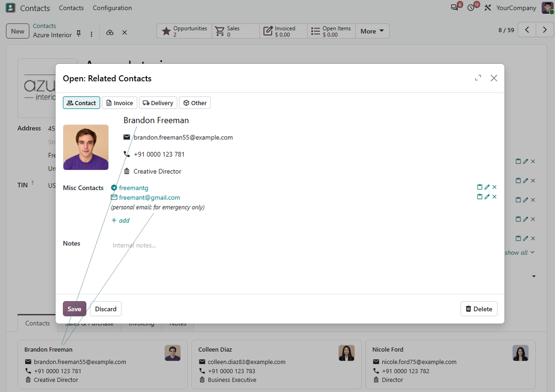The image size is (555, 392).
Task: Close the Related Contacts dialog
Action: [x=494, y=78]
